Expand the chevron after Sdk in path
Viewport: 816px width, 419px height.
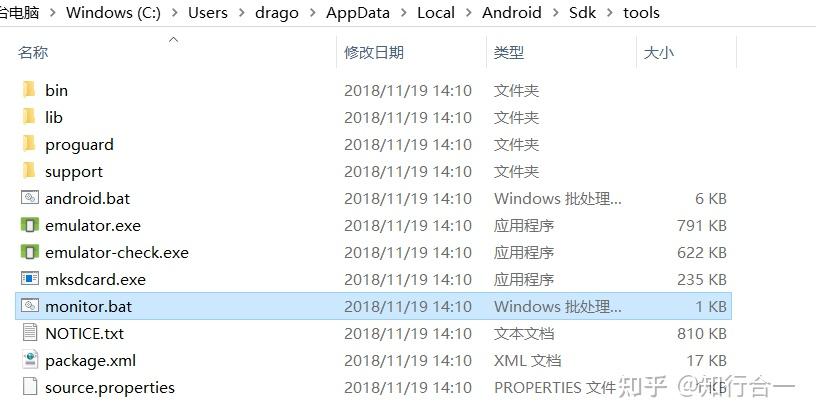pos(609,12)
